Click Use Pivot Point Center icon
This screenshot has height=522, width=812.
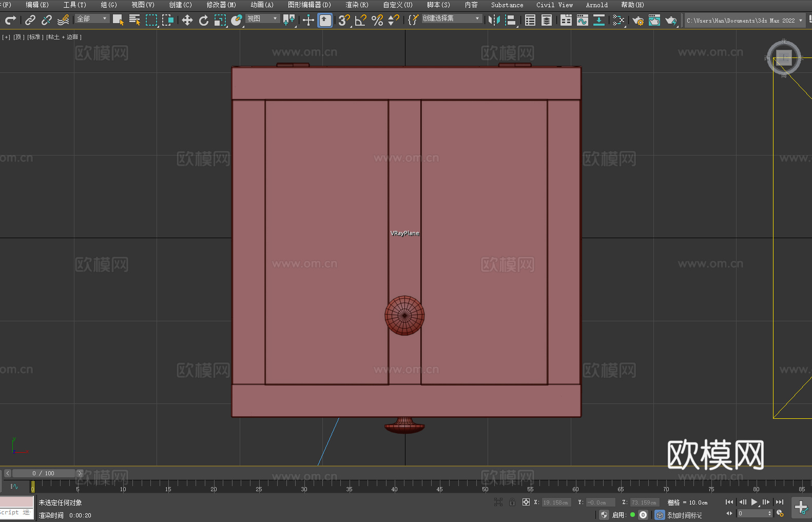pos(289,20)
